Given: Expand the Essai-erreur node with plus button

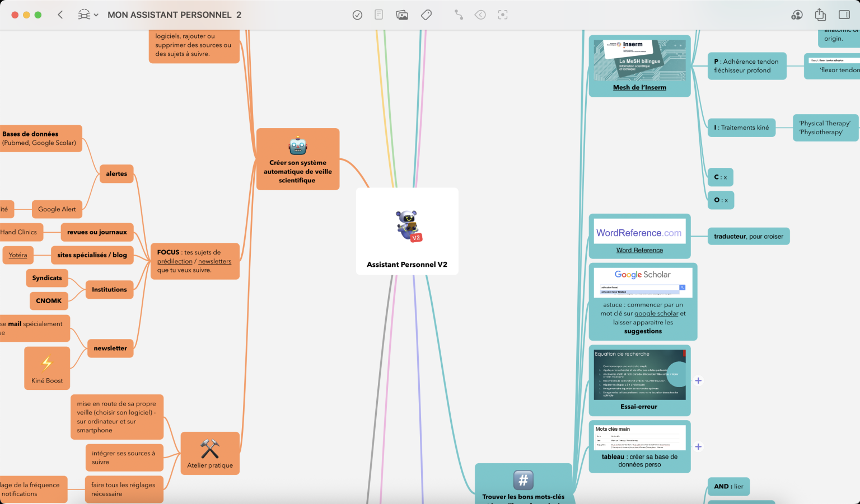Looking at the screenshot, I should (x=698, y=381).
